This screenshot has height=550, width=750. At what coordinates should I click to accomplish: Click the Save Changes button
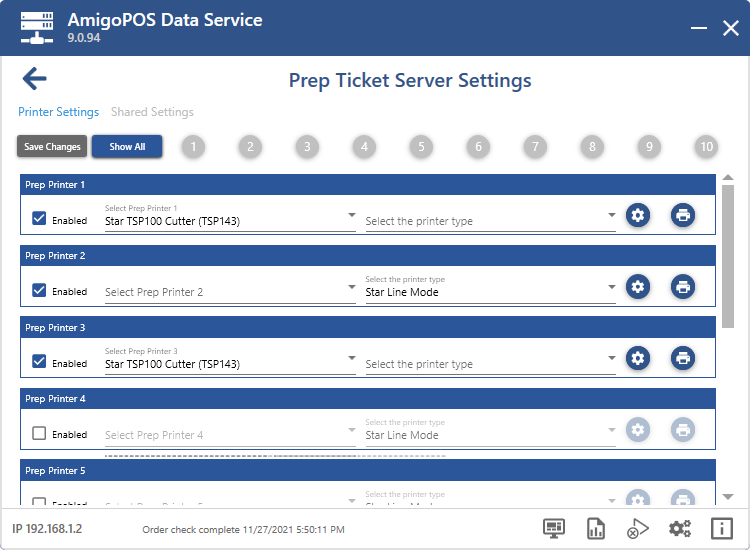[x=52, y=146]
